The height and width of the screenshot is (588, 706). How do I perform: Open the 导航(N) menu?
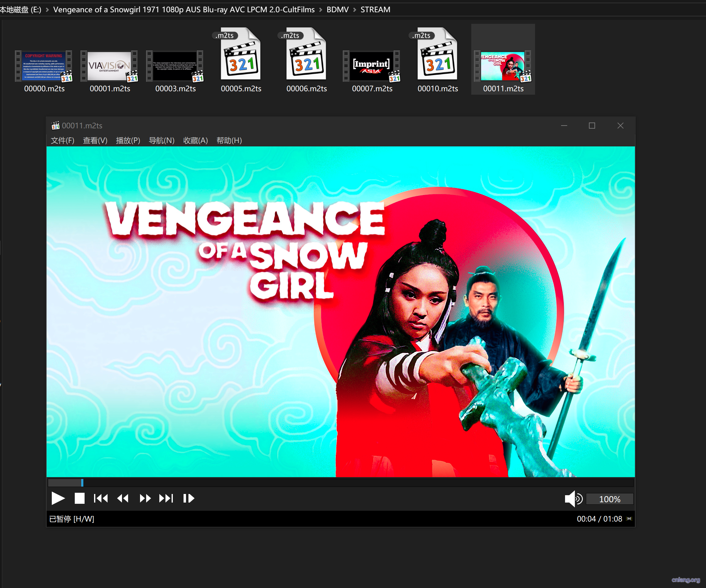(x=162, y=141)
